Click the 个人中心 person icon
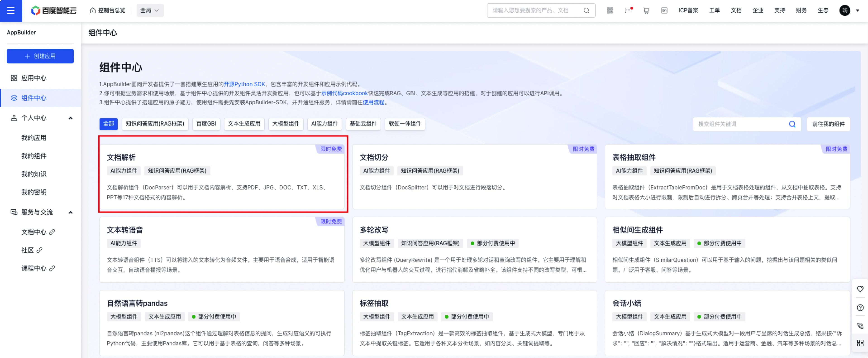The height and width of the screenshot is (358, 868). [14, 118]
